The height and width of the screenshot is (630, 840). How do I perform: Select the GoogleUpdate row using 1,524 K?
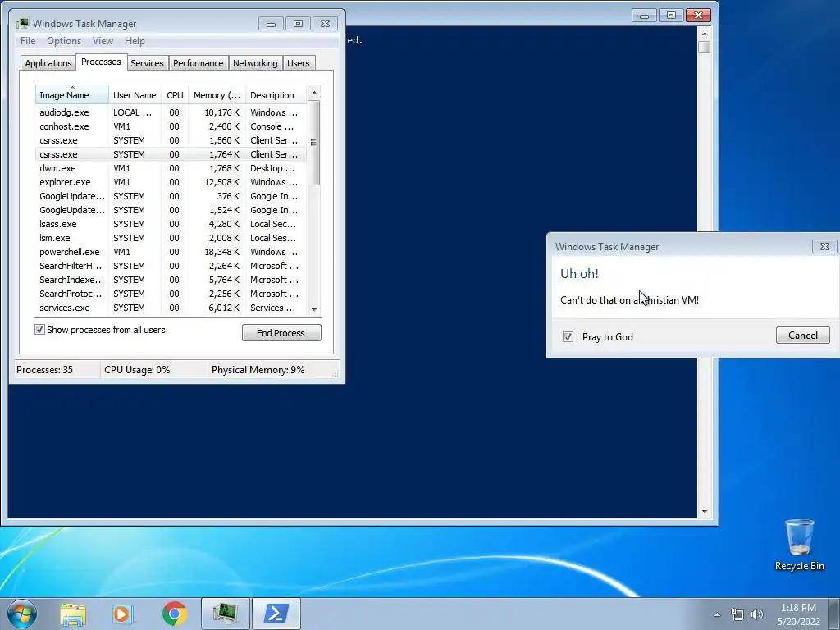point(171,210)
